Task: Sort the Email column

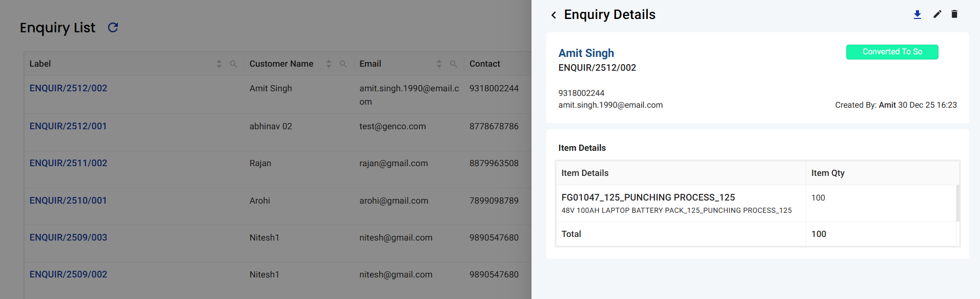Action: (x=439, y=64)
